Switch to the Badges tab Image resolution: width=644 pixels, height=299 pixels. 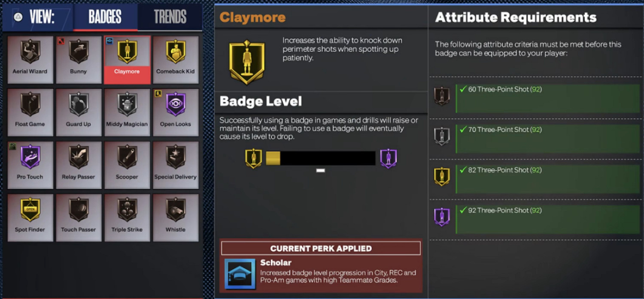pyautogui.click(x=105, y=17)
